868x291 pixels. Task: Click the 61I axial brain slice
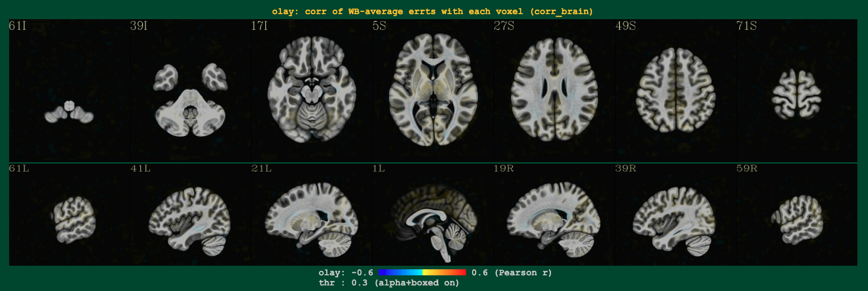click(x=69, y=112)
